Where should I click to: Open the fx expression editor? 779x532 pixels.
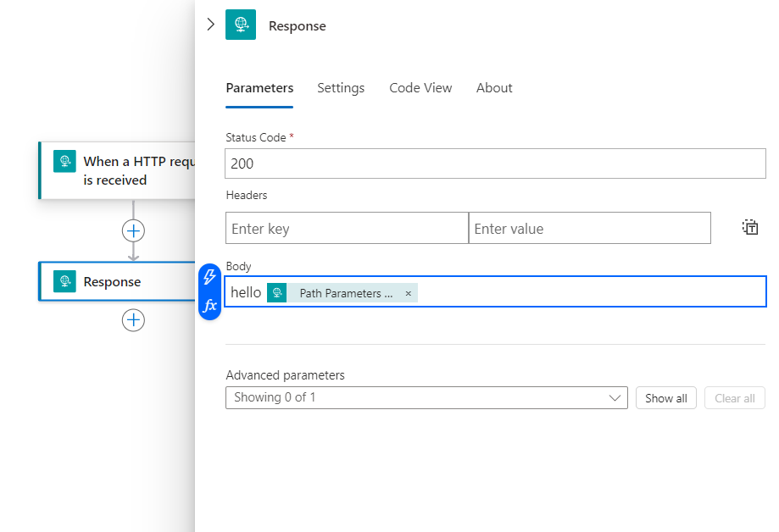tap(209, 305)
